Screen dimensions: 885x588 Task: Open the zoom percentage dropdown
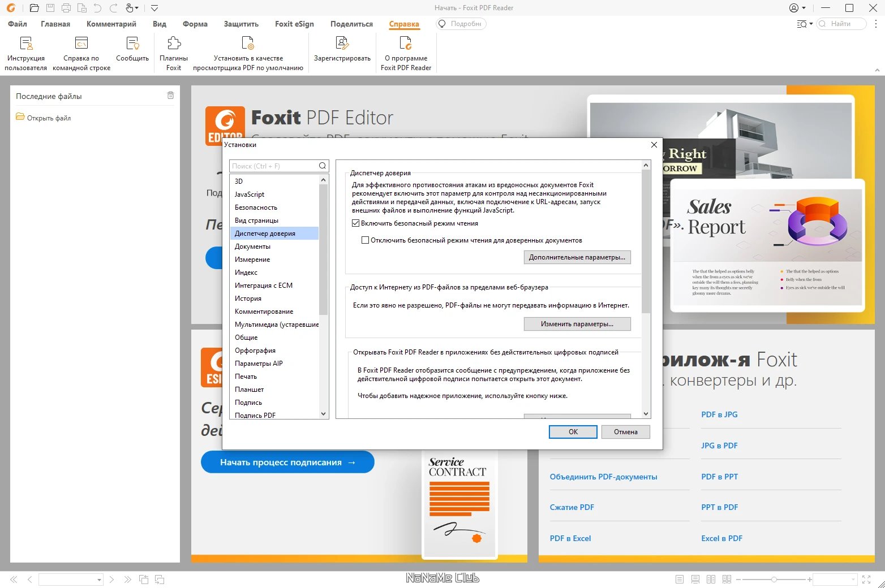tap(853, 579)
